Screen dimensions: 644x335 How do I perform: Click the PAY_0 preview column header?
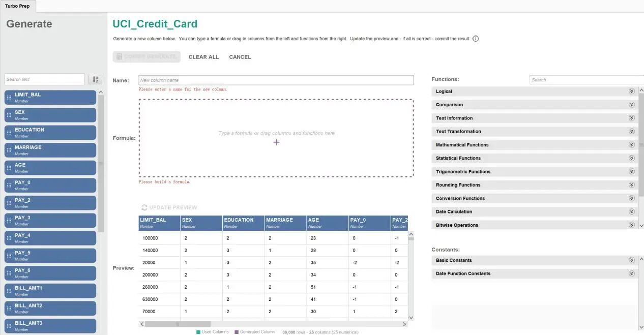[369, 223]
